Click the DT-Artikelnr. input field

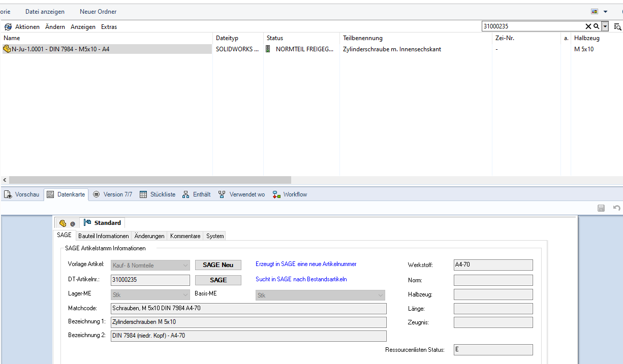(150, 280)
